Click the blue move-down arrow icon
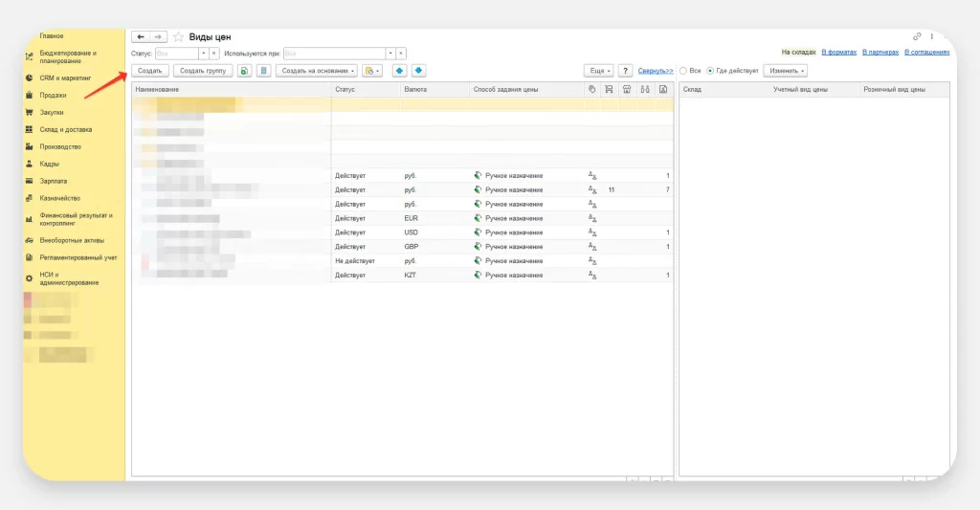 pyautogui.click(x=418, y=71)
